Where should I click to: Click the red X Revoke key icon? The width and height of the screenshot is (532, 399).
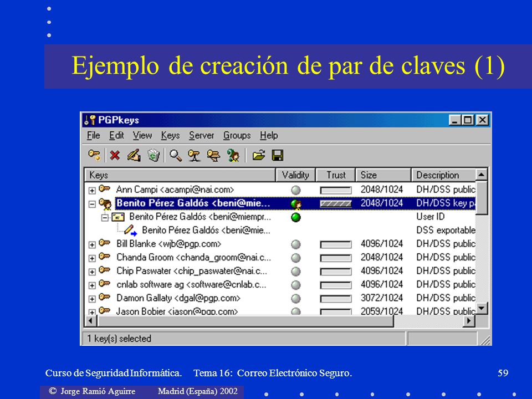(115, 155)
